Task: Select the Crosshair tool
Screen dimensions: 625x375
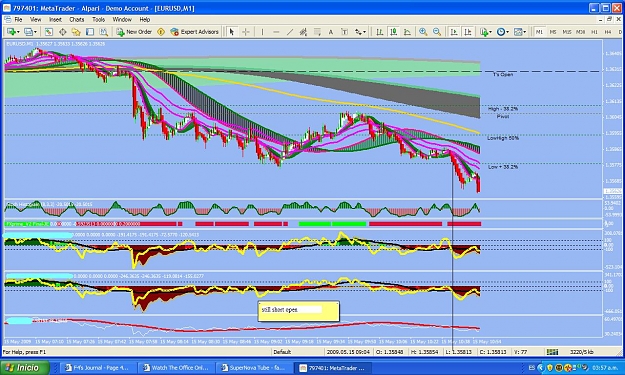Action: (246, 32)
